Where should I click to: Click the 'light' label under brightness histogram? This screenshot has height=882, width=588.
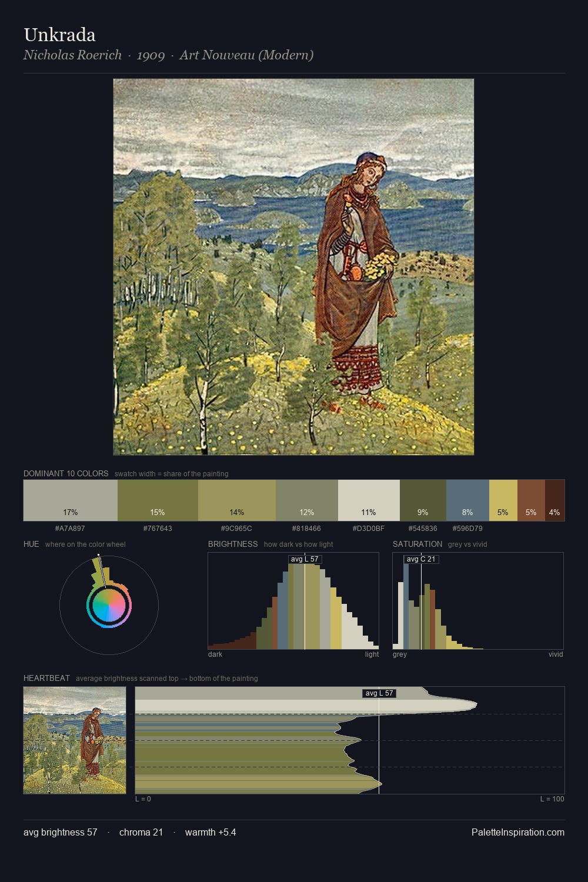[372, 654]
